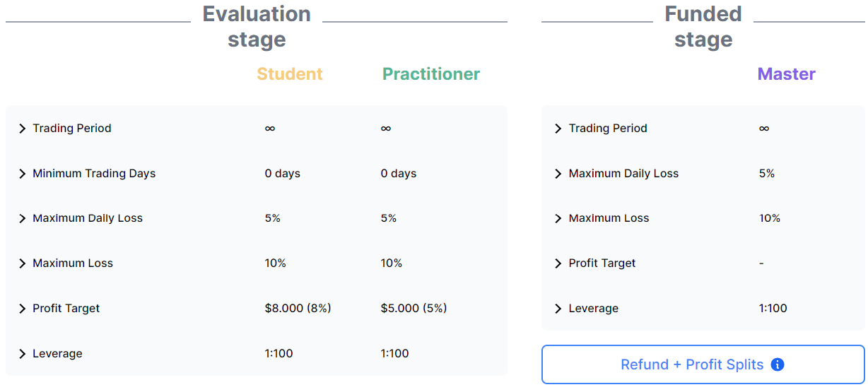
Task: Click the info icon beside Refund + Profit Splits
Action: tap(778, 365)
